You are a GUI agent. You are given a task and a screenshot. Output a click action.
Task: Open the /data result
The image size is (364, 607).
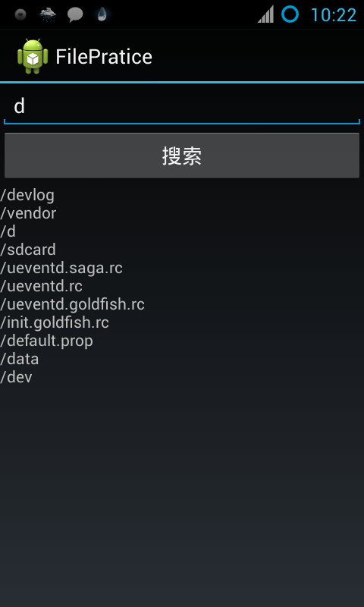(20, 359)
